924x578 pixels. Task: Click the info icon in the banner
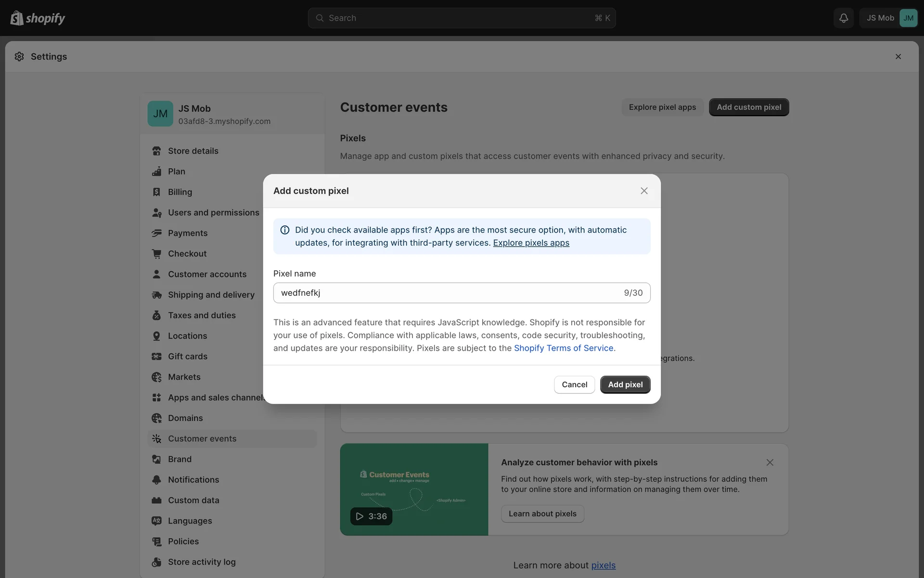coord(285,230)
